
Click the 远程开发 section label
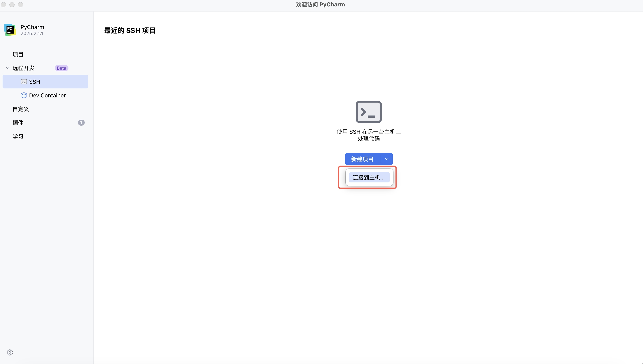tap(23, 68)
